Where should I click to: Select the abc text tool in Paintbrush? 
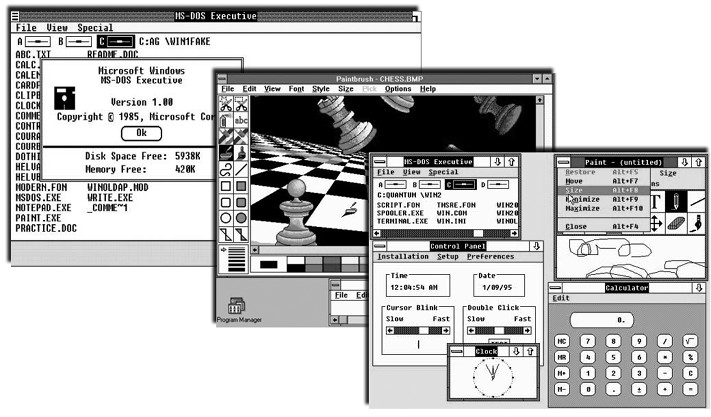click(x=241, y=121)
